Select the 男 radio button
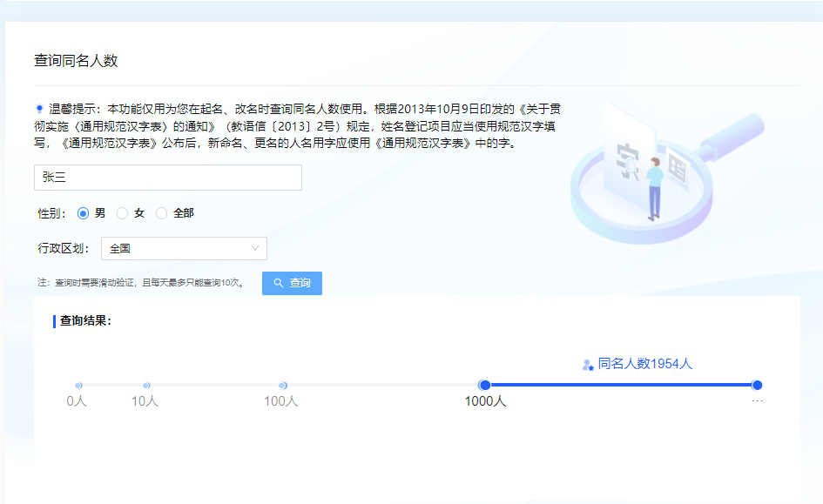 (84, 213)
